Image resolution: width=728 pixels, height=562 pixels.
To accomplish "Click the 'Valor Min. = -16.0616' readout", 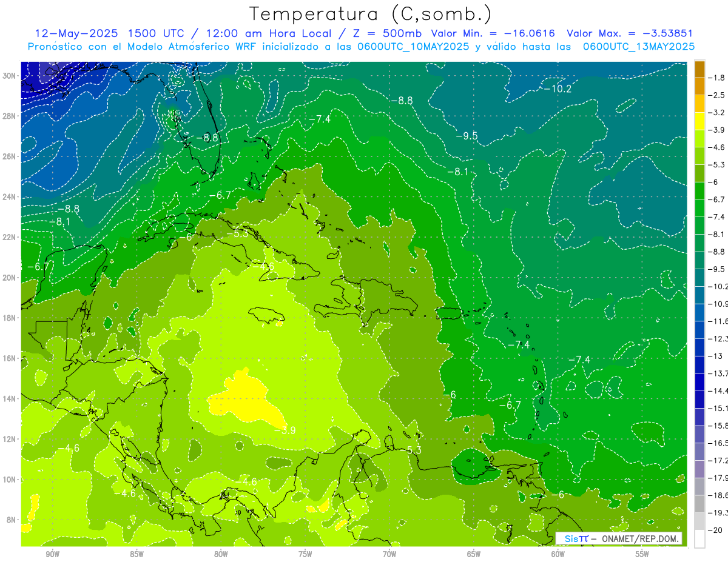I will (493, 33).
